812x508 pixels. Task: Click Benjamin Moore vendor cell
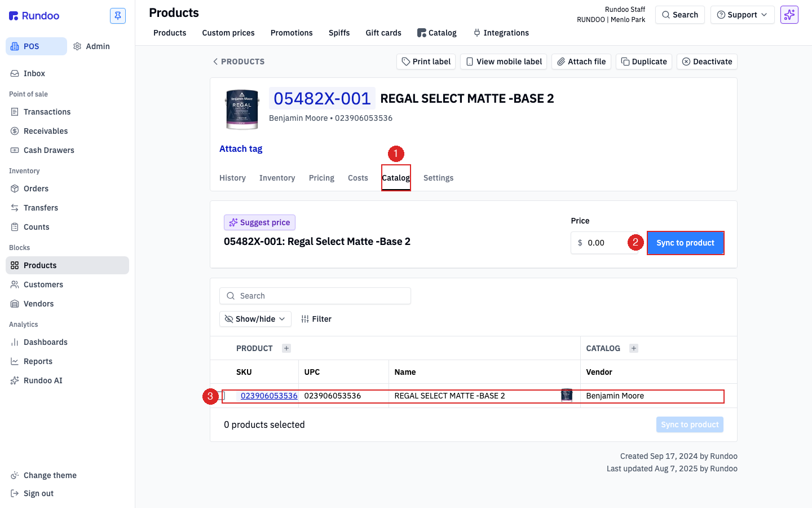pos(615,396)
